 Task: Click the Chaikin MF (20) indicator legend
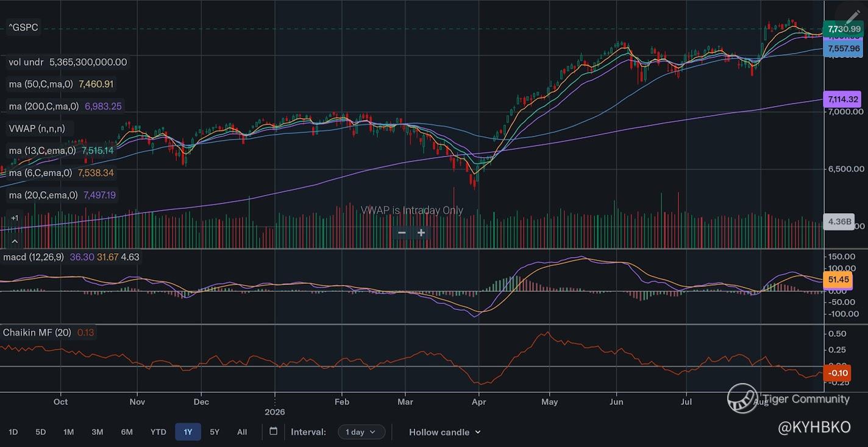[x=49, y=333]
